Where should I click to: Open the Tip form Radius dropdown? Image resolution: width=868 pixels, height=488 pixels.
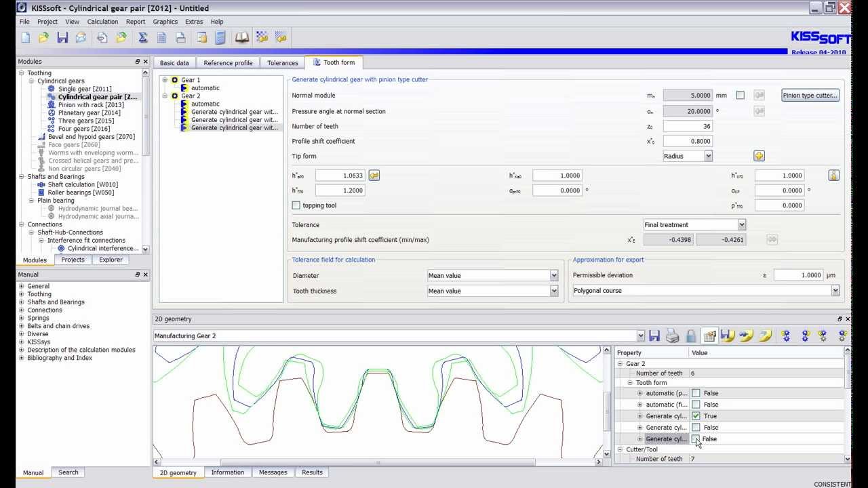click(708, 156)
